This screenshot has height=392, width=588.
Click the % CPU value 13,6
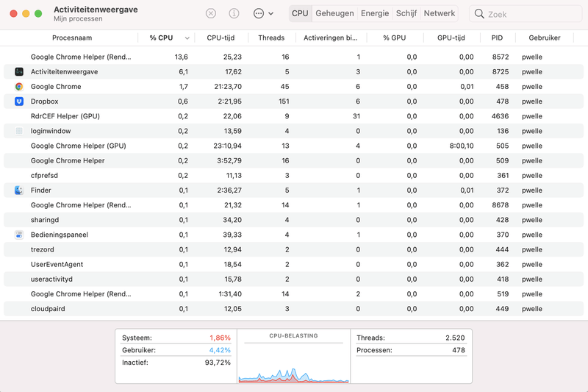click(x=181, y=57)
